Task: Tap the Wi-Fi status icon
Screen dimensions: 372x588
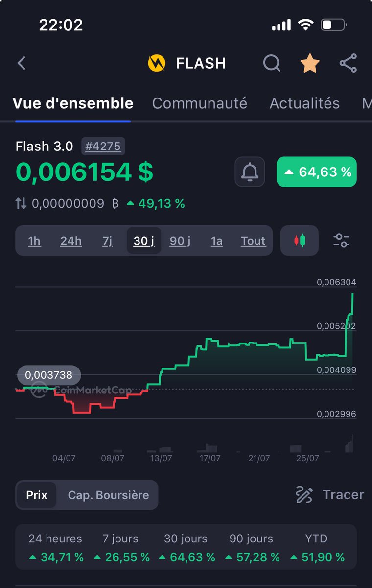Action: tap(306, 24)
